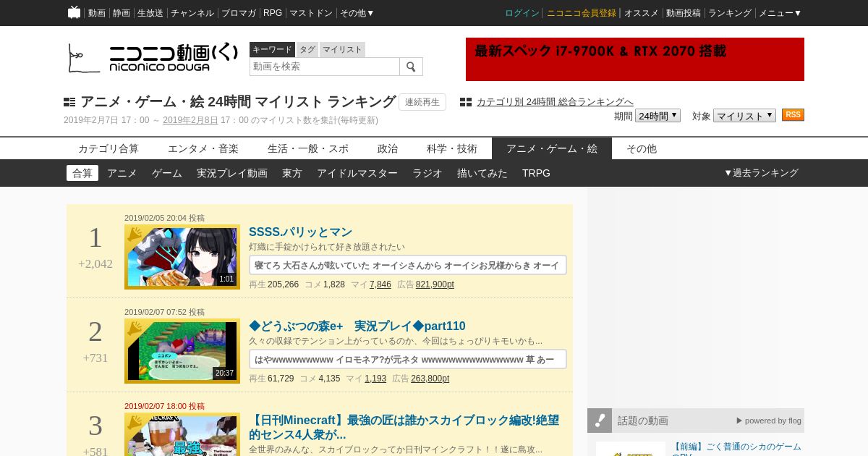The image size is (868, 456).
Task: Select ラジオ subcategory
Action: tap(427, 173)
